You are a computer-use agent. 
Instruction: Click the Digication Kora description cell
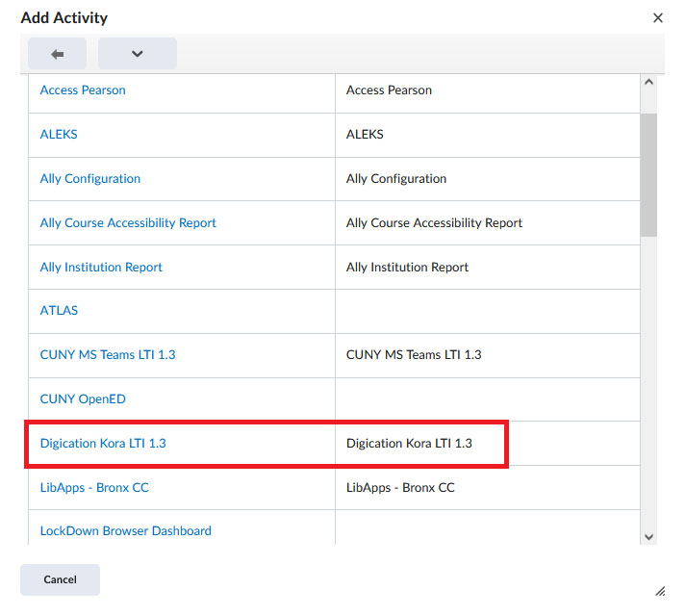tap(410, 444)
